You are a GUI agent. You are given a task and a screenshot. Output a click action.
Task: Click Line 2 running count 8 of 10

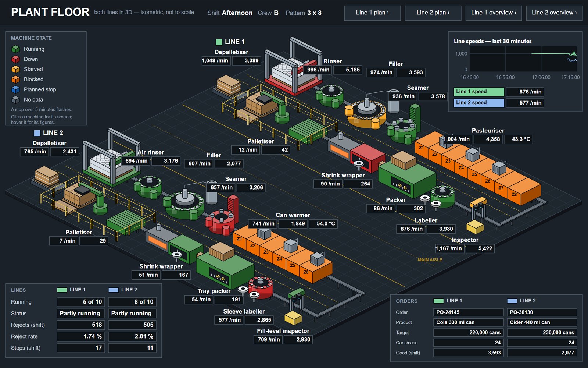(x=132, y=302)
